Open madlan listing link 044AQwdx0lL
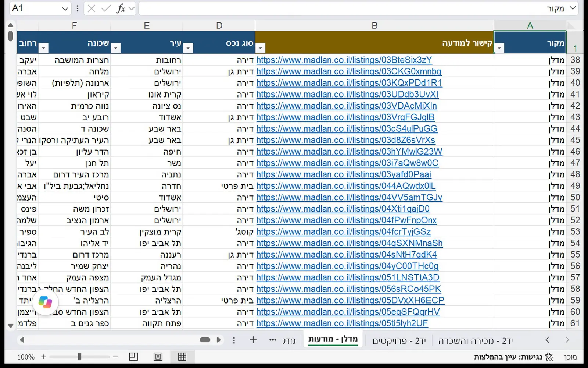 (x=346, y=186)
